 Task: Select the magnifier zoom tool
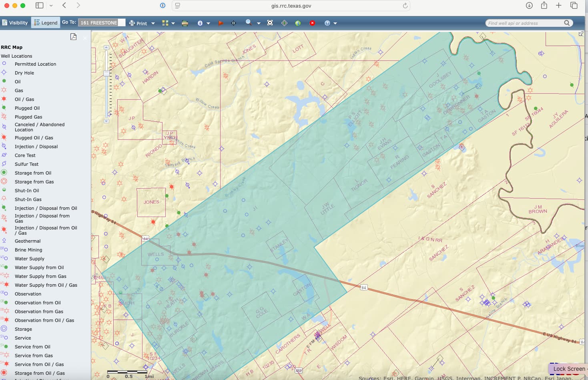(249, 22)
